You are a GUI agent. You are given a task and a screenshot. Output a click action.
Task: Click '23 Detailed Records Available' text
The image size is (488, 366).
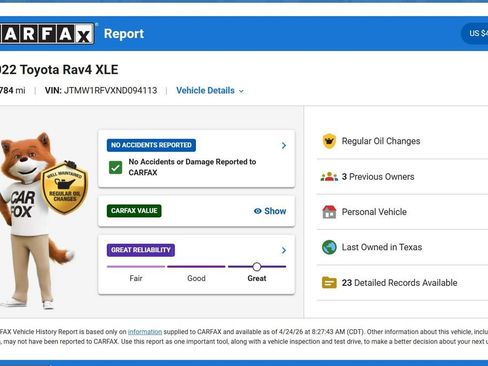pos(399,283)
